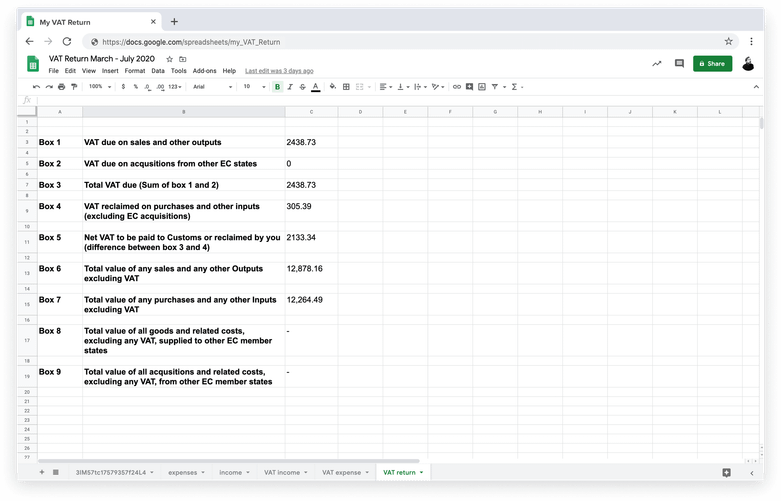The width and height of the screenshot is (781, 501).
Task: Star the VAT Return document
Action: point(170,59)
